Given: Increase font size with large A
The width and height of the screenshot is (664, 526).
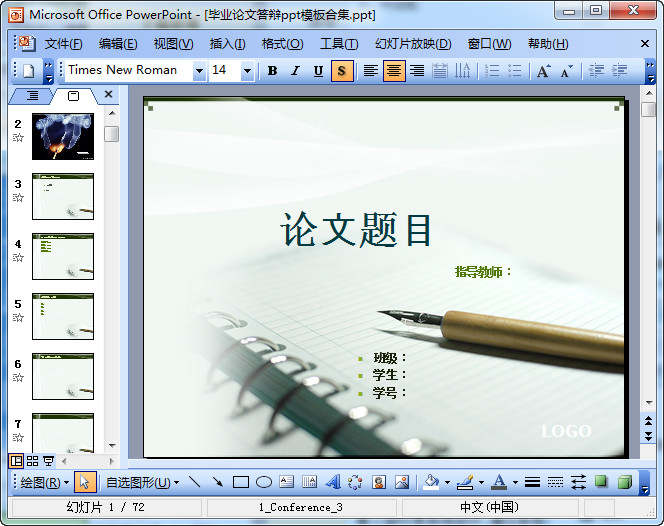Looking at the screenshot, I should [543, 71].
